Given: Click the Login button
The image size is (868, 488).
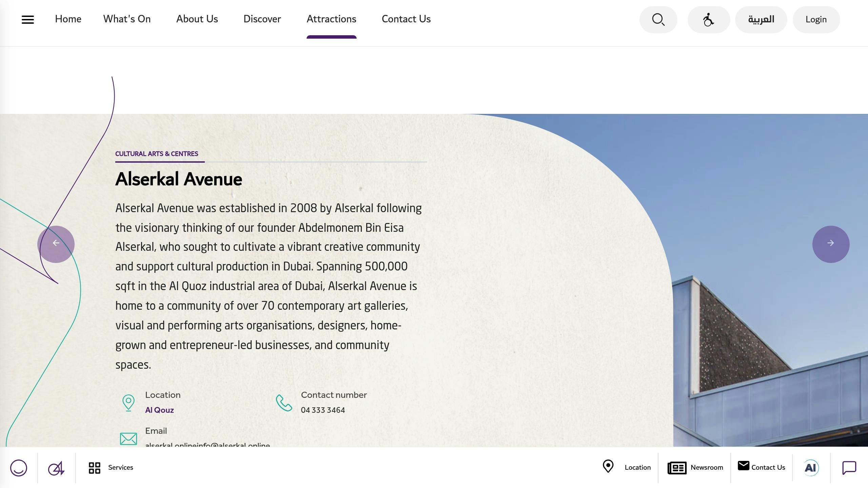Looking at the screenshot, I should [x=816, y=20].
